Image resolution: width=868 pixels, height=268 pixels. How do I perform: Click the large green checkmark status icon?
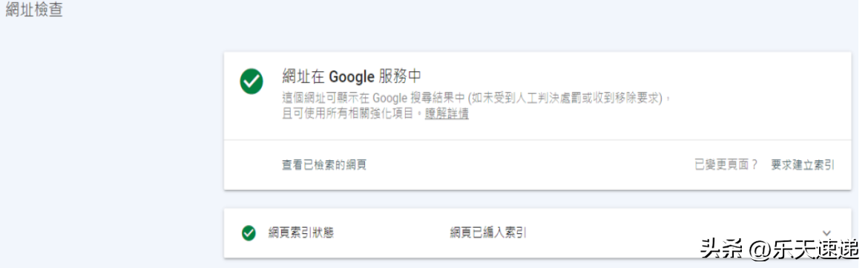pos(251,82)
